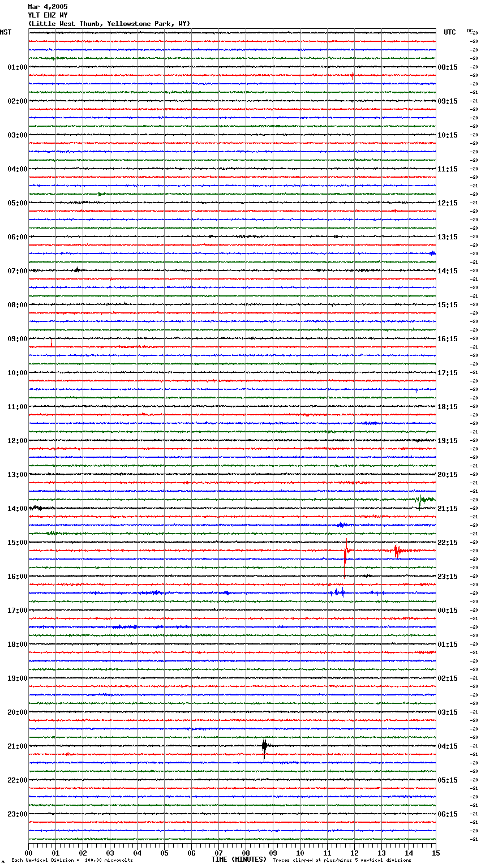The image size is (481, 868).
Task: Click the 22:15 UTC time label
Action: point(448,543)
